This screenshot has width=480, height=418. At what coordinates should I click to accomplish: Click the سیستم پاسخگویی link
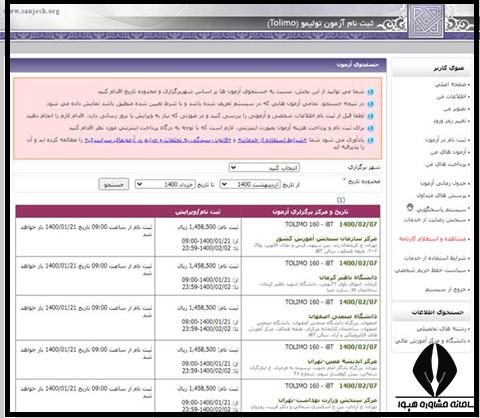(441, 209)
